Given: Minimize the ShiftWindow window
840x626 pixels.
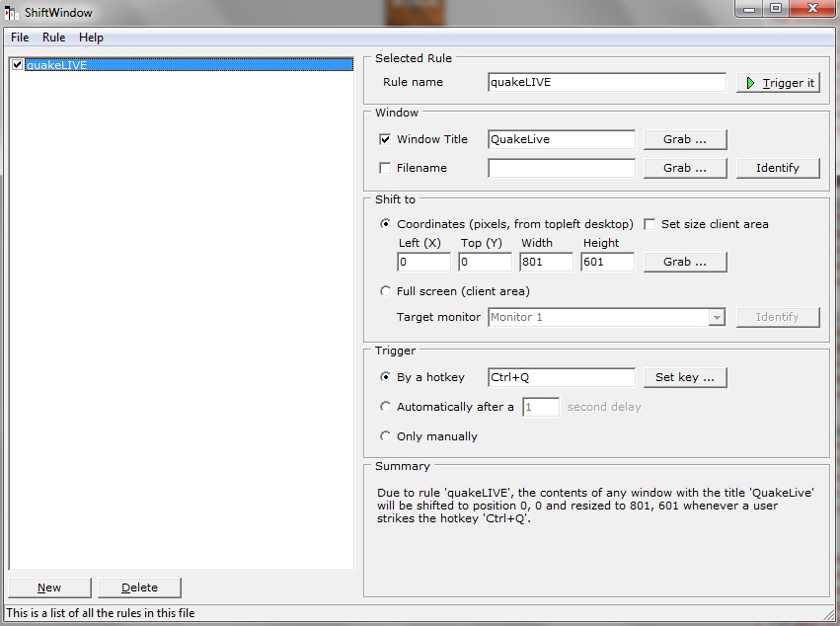Looking at the screenshot, I should [749, 9].
